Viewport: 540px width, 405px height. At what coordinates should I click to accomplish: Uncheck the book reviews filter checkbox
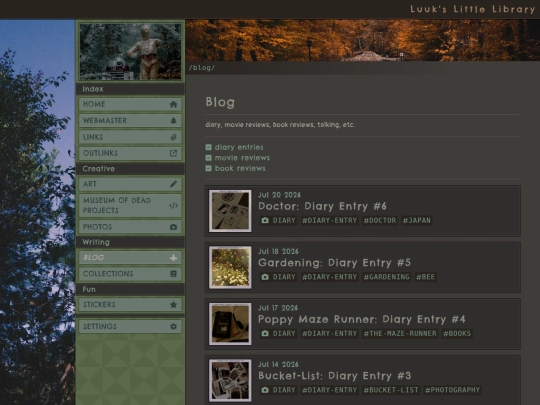(x=208, y=168)
